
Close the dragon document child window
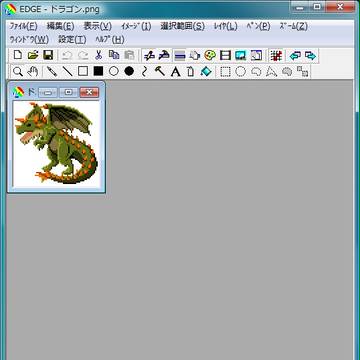tap(89, 92)
